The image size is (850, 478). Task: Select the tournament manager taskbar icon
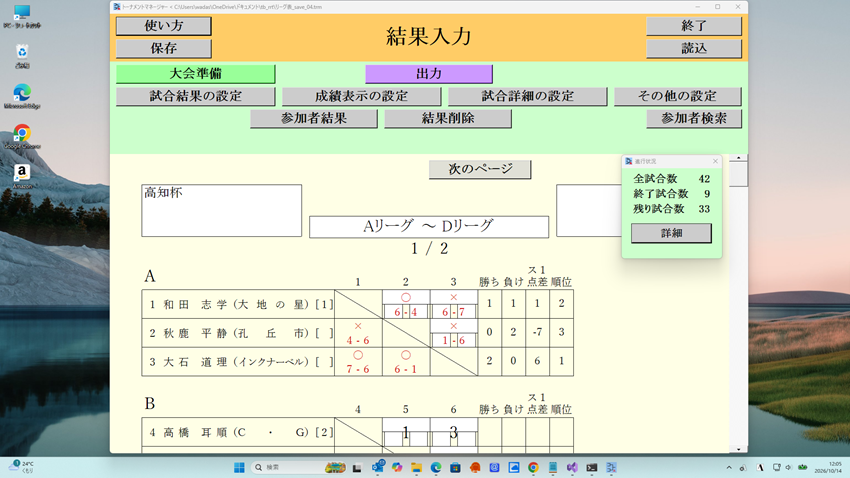pos(611,467)
